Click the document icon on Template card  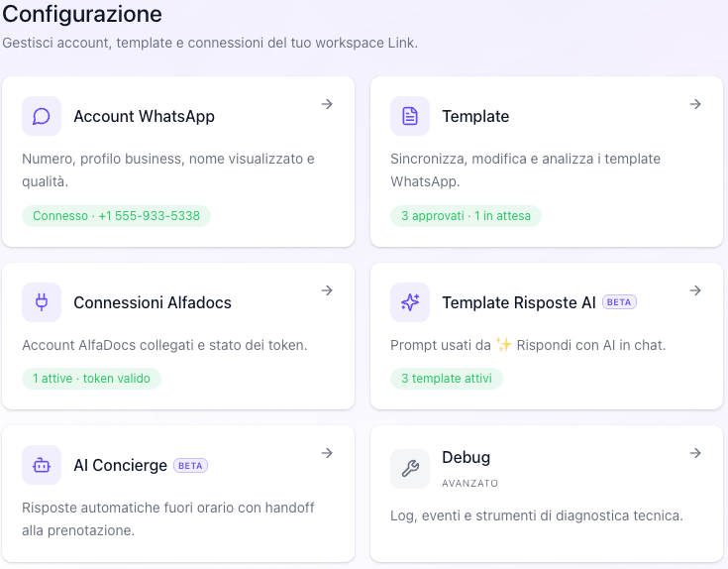409,116
